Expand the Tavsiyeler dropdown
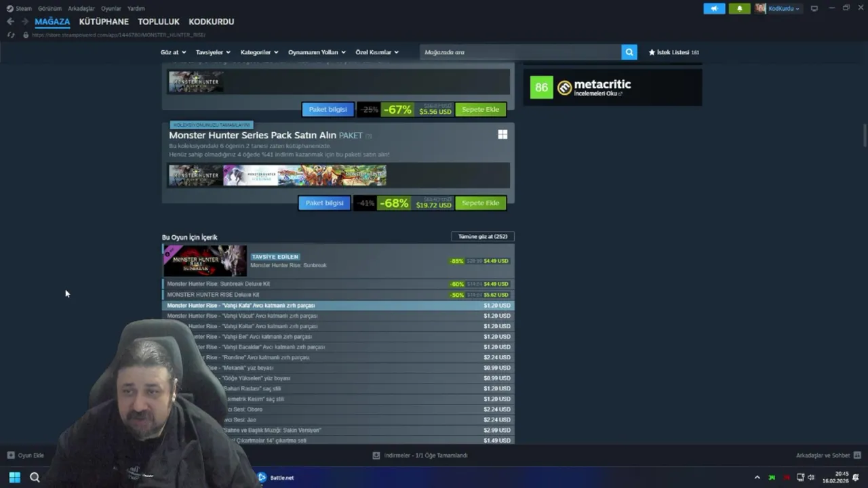Image resolution: width=868 pixels, height=488 pixels. (x=213, y=52)
